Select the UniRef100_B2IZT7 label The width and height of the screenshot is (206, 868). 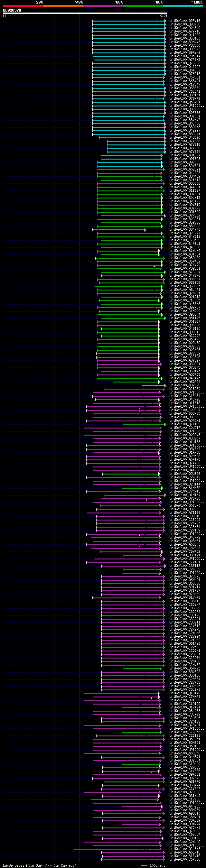pos(185,180)
